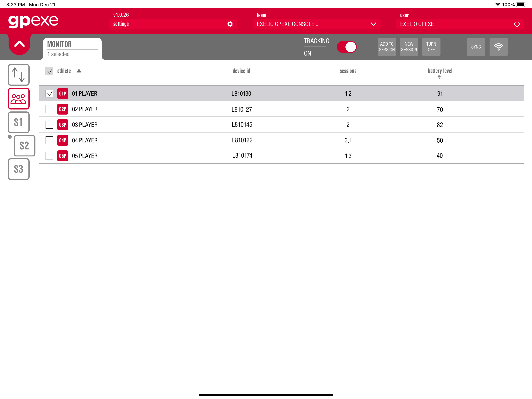The height and width of the screenshot is (399, 532).
Task: Tap the Wi-Fi connection icon button
Action: (498, 47)
